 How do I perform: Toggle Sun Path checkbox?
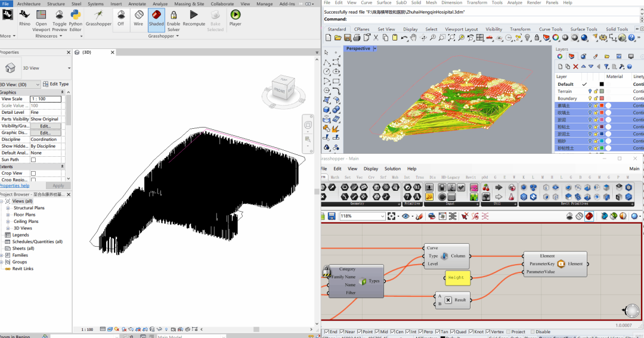tap(33, 160)
